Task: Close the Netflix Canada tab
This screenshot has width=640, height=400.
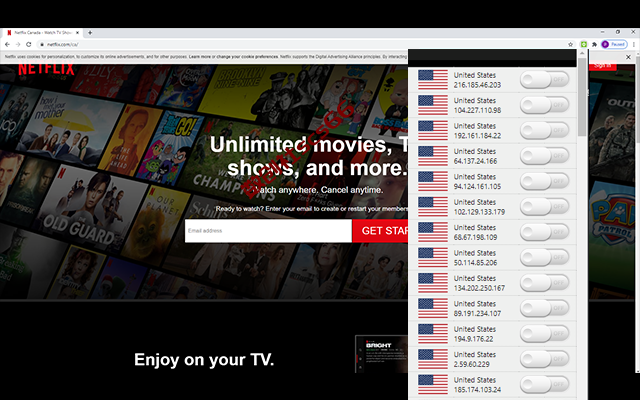Action: [78, 33]
